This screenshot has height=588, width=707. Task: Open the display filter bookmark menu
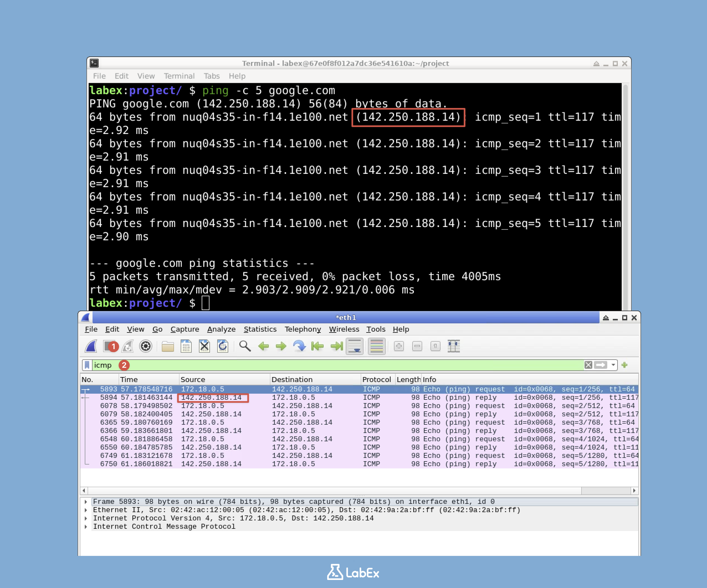(x=87, y=365)
